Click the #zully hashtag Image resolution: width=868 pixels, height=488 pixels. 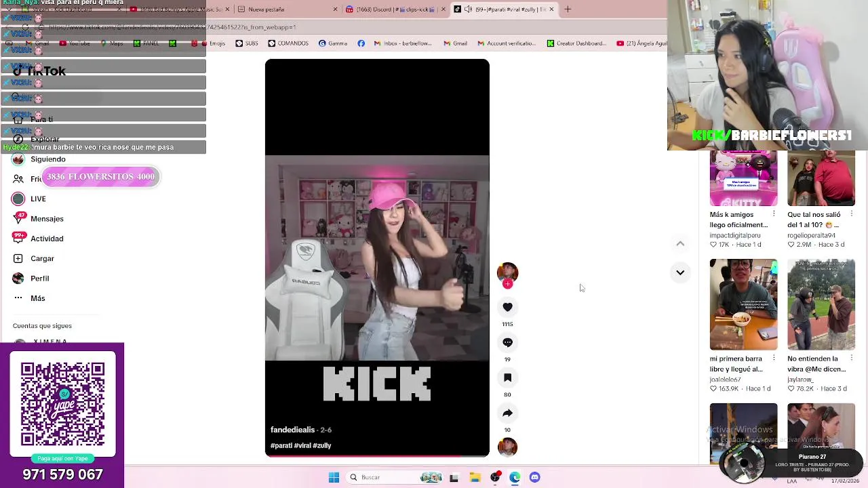(x=322, y=445)
